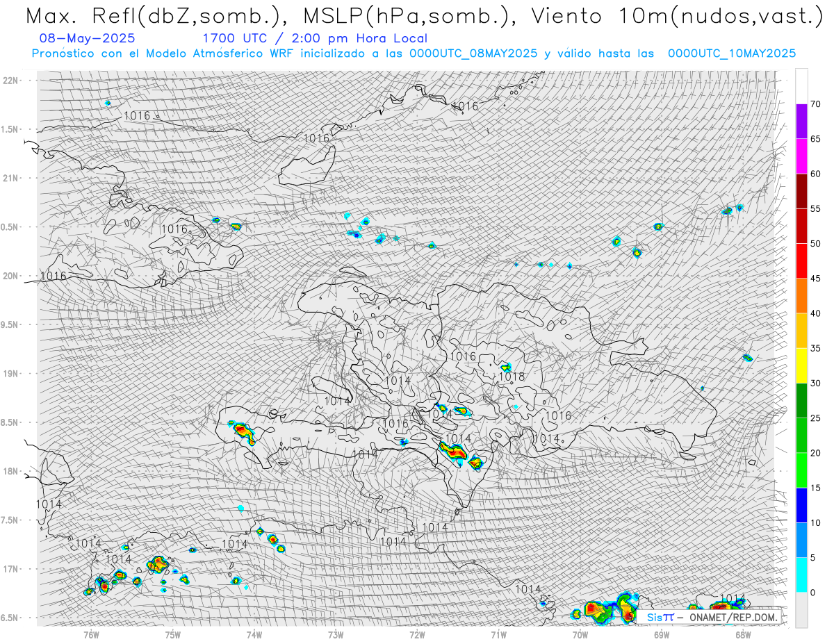Click the colorbar tick label '0'
The width and height of the screenshot is (834, 644).
coord(812,593)
